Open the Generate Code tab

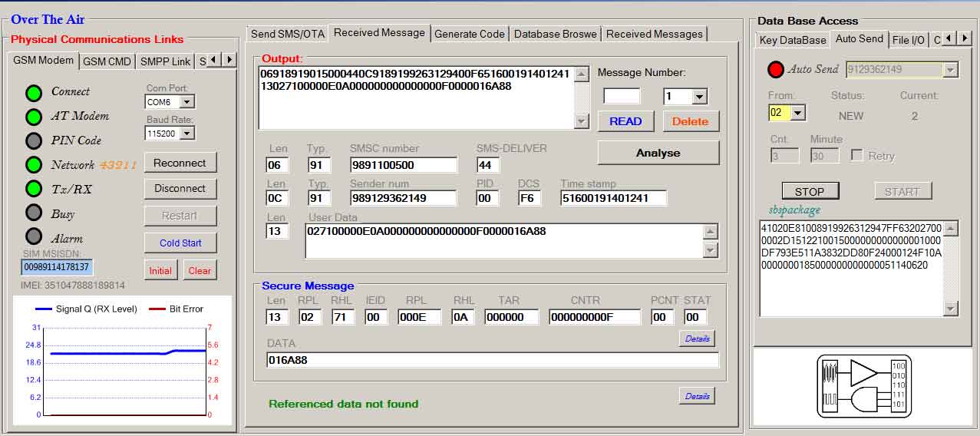[x=470, y=34]
